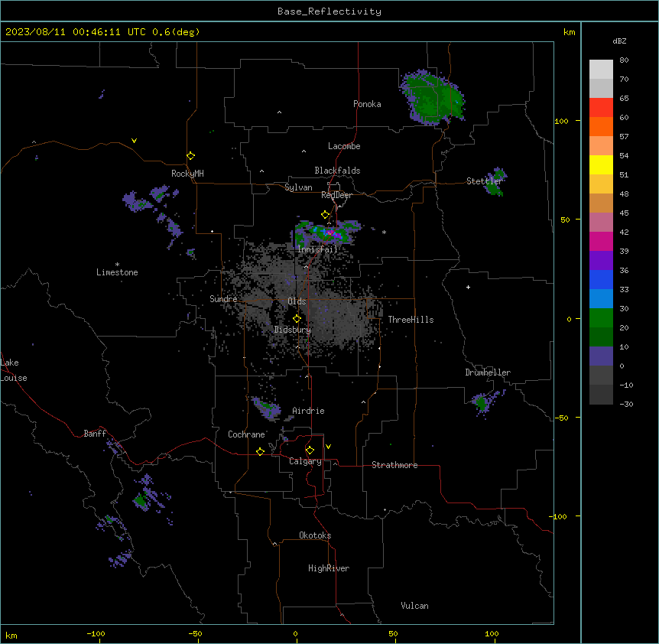Click the Limestone label
The width and height of the screenshot is (659, 644).
click(x=117, y=272)
